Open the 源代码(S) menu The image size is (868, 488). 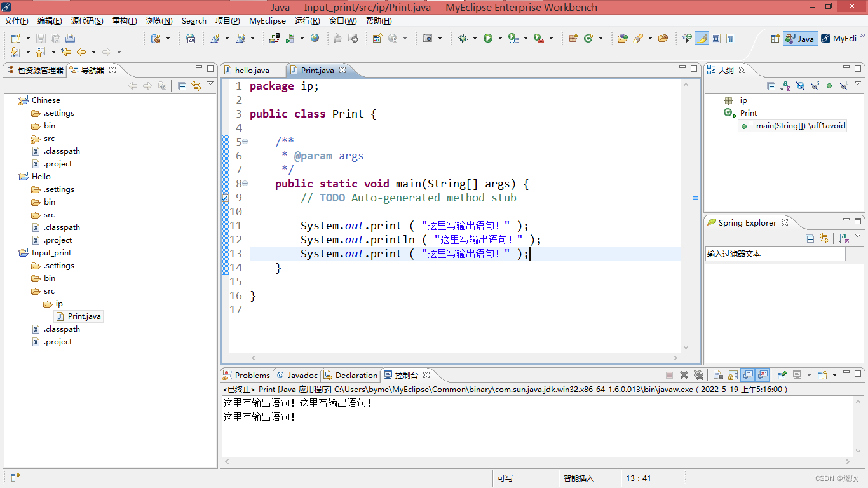(87, 21)
